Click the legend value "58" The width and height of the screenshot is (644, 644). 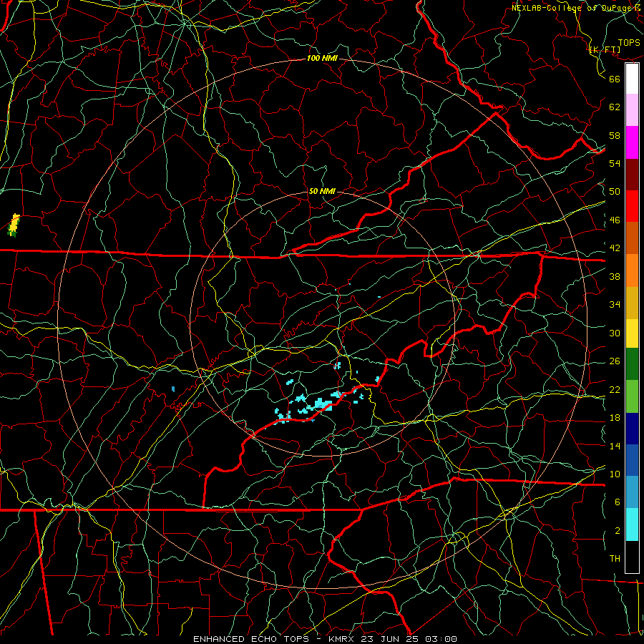(615, 135)
